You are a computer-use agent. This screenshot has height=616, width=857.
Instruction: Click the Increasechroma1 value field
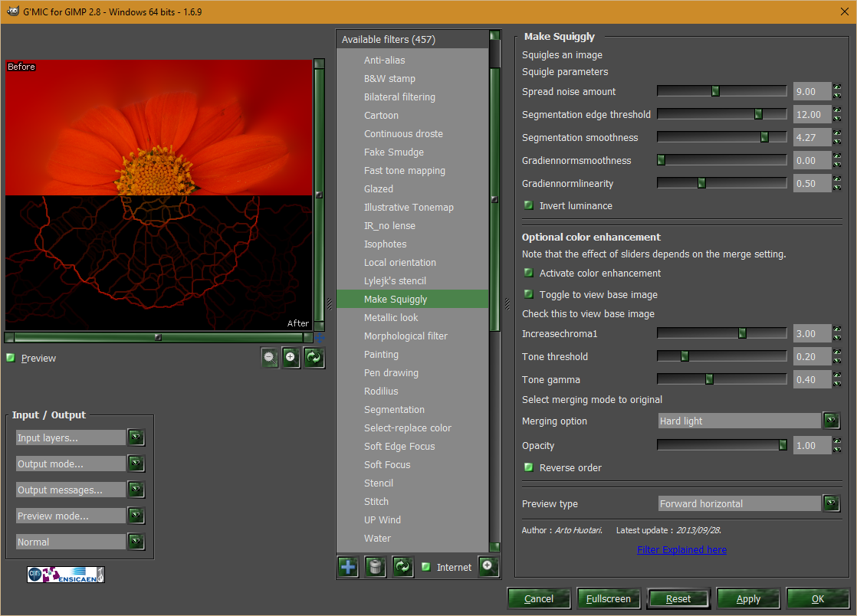[x=812, y=333]
